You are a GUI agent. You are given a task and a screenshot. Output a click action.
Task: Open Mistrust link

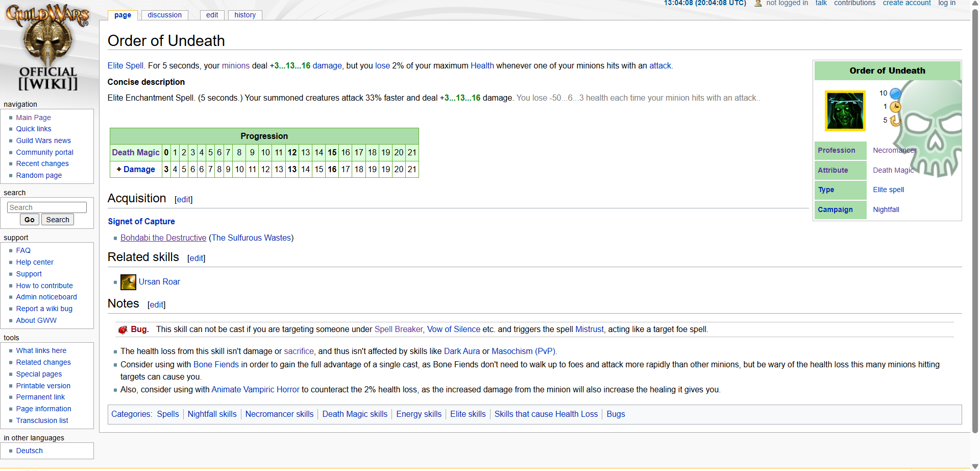[590, 329]
